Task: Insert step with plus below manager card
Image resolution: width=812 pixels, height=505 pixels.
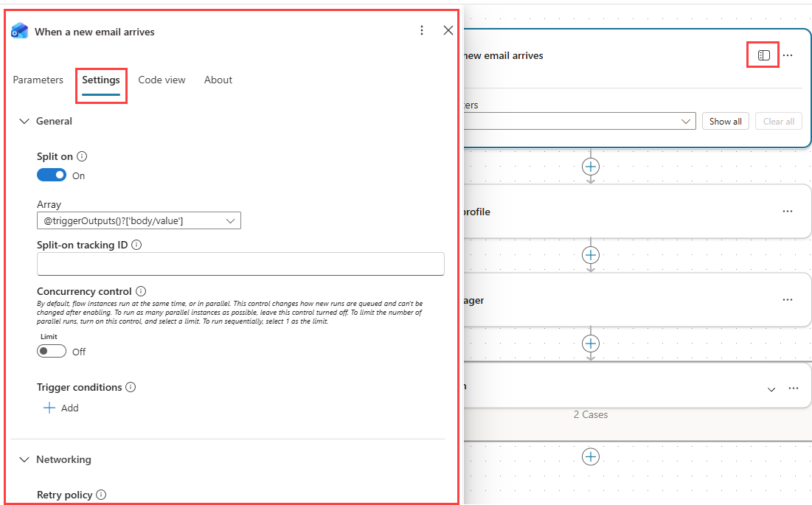Action: [590, 344]
